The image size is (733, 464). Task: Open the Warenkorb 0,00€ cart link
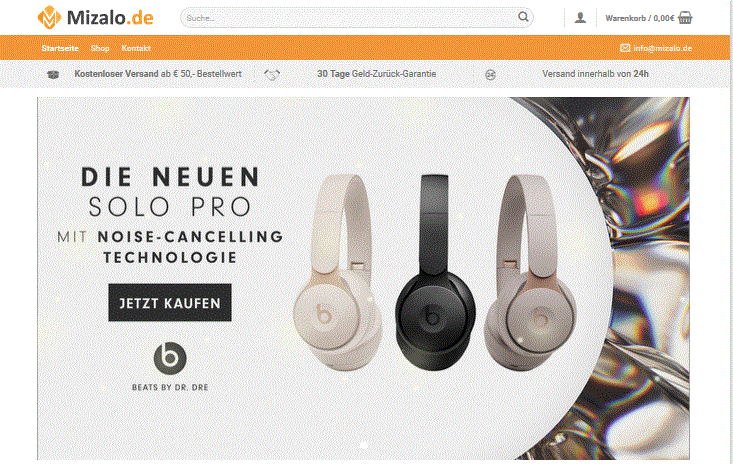coord(640,18)
